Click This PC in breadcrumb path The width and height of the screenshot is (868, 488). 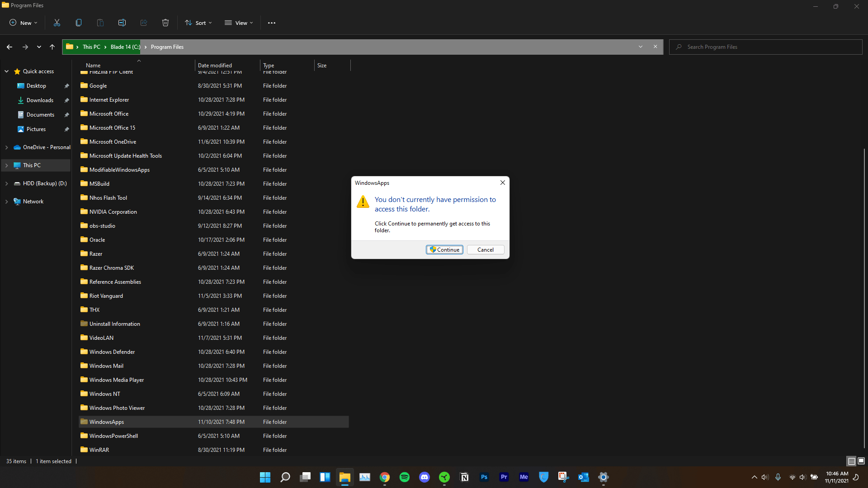(91, 47)
